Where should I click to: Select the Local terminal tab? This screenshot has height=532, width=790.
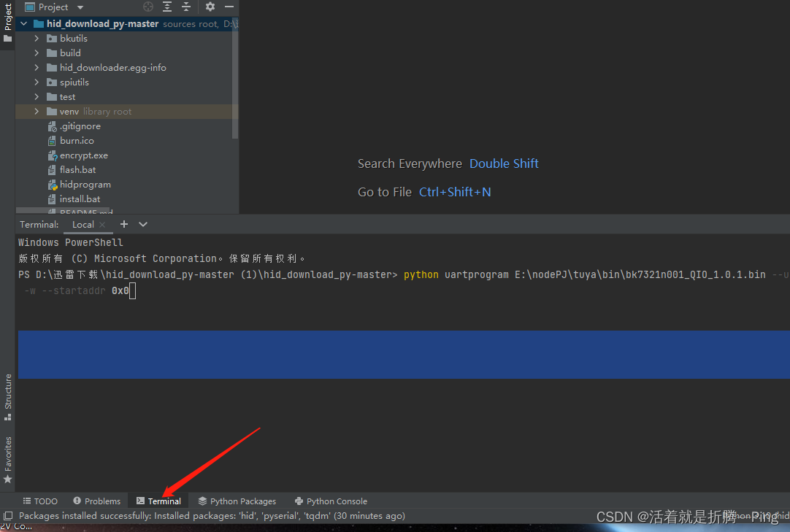pyautogui.click(x=83, y=225)
